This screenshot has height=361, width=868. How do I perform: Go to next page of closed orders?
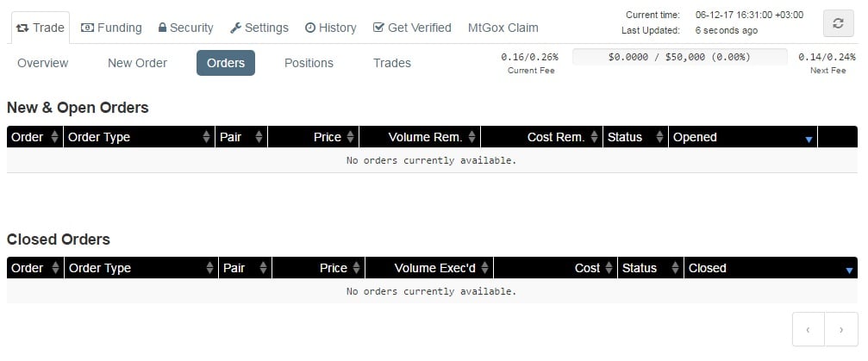pyautogui.click(x=841, y=329)
